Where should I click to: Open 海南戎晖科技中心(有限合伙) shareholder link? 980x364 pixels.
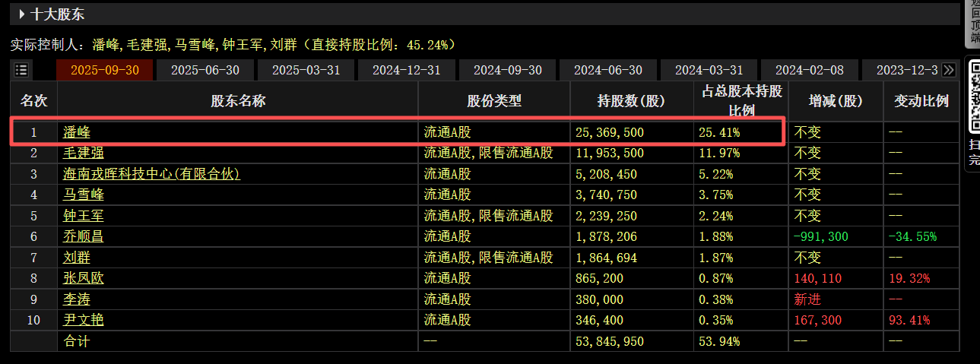pos(151,174)
